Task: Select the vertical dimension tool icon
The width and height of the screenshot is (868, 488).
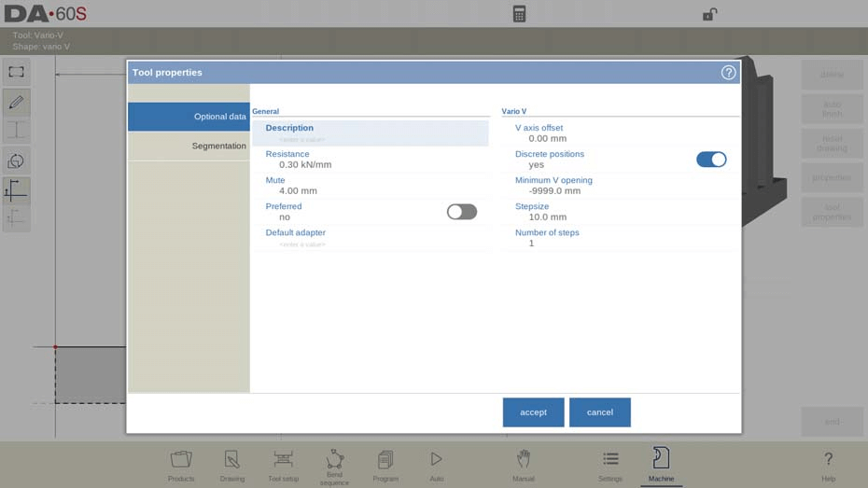Action: (x=16, y=131)
